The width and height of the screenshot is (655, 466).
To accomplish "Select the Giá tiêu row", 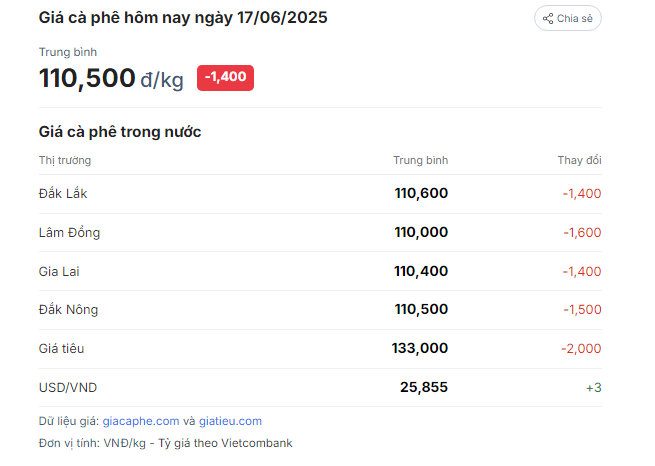I will 320,349.
